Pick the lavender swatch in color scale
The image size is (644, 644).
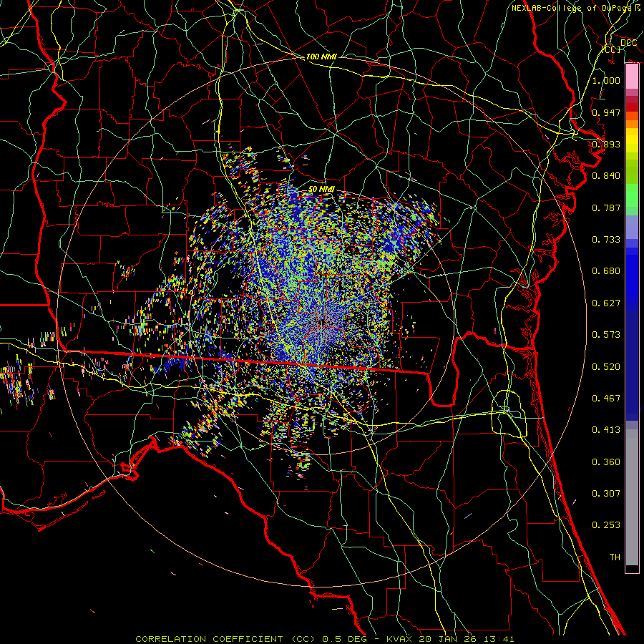point(632,227)
